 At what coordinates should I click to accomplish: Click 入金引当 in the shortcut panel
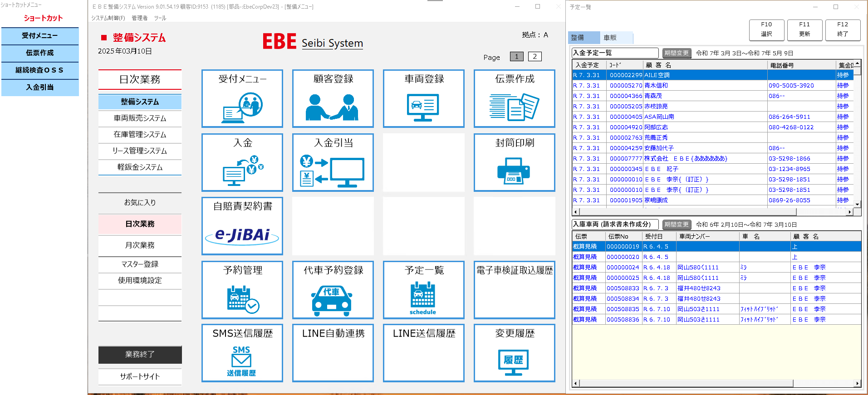[40, 88]
